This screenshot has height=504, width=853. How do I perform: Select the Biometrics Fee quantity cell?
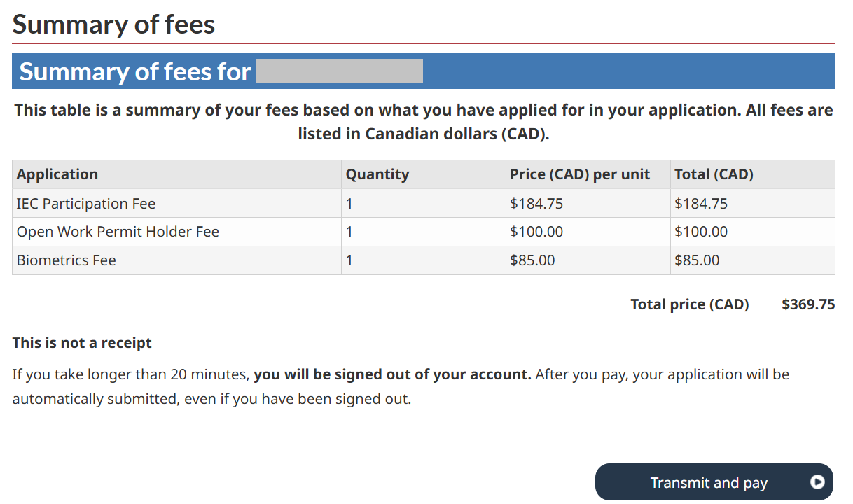pyautogui.click(x=349, y=260)
